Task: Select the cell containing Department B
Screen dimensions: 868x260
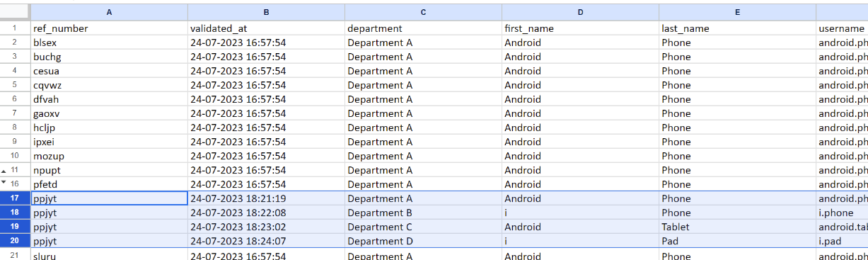Action: click(x=423, y=213)
